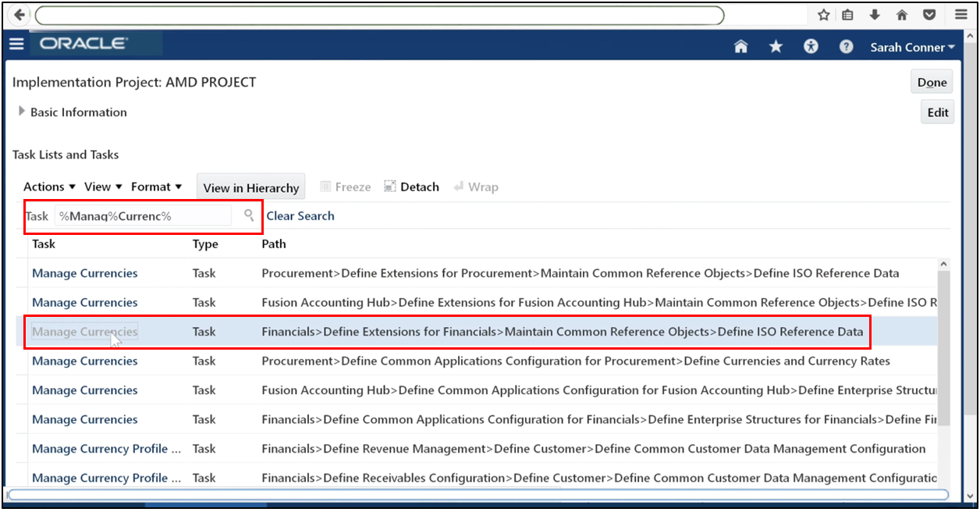Click the browser back arrow button

point(17,14)
